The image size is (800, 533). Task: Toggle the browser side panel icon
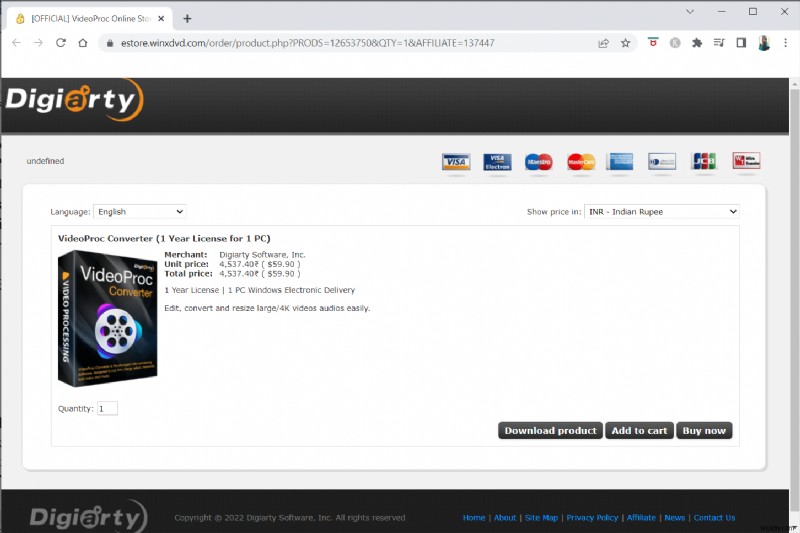click(x=741, y=43)
